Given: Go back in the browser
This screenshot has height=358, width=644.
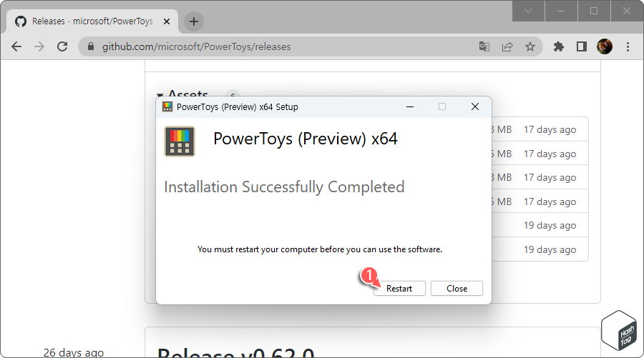Looking at the screenshot, I should tap(16, 46).
